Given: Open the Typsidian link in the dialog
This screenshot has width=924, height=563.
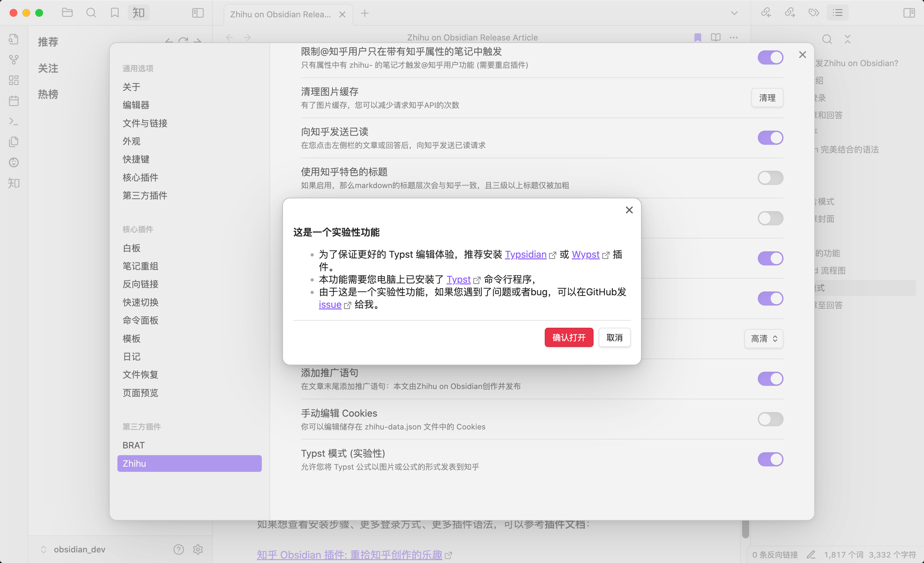Looking at the screenshot, I should 526,254.
